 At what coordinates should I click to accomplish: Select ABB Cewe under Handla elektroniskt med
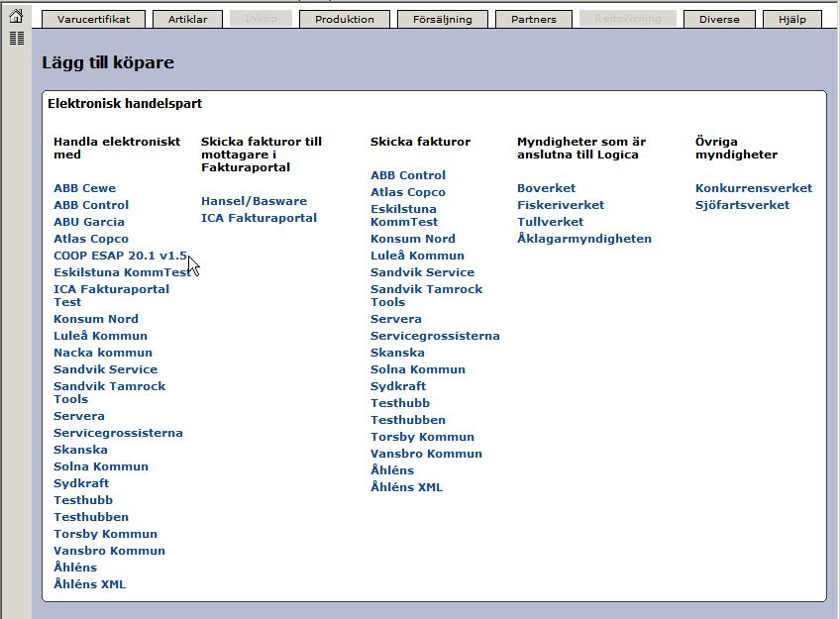coord(84,188)
